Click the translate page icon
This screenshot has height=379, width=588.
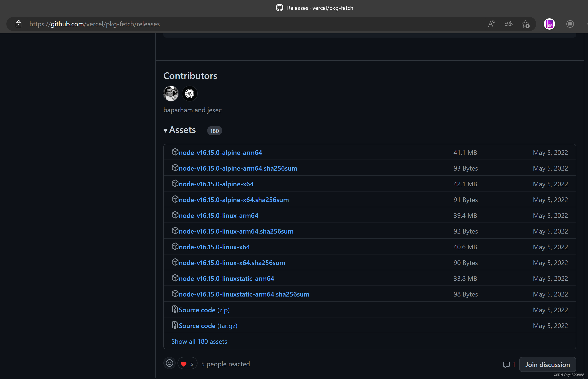[509, 24]
